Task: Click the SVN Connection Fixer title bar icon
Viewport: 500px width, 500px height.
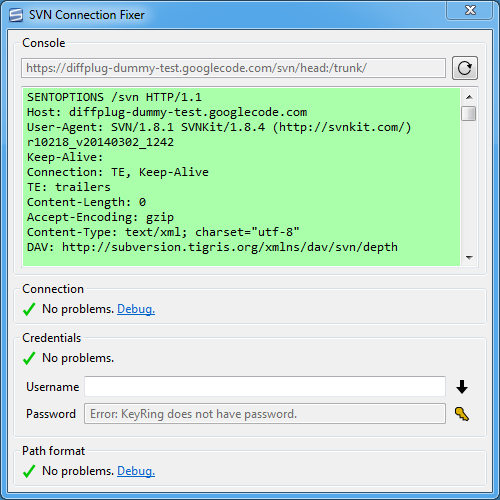Action: (x=16, y=15)
